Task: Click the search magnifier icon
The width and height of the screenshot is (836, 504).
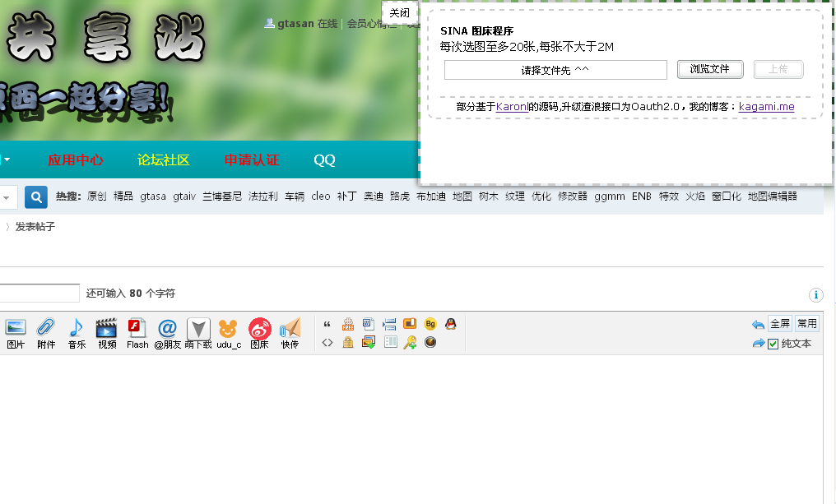Action: coord(35,197)
